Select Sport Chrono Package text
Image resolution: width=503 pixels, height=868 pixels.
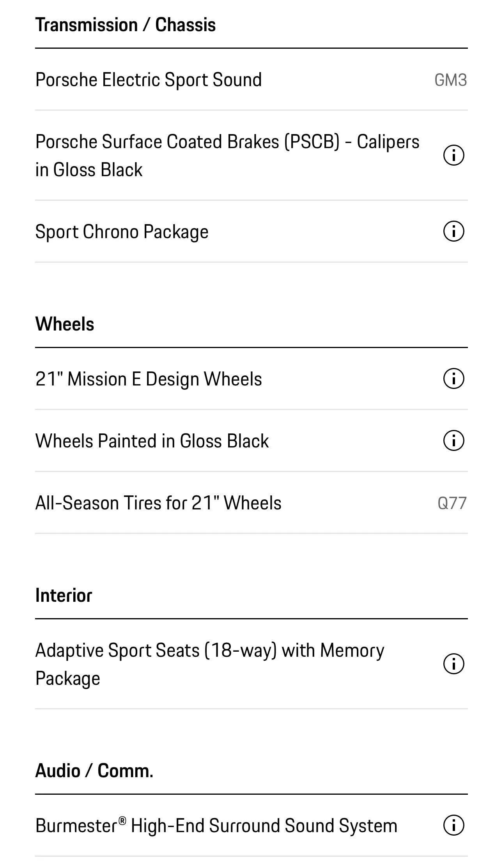122,232
